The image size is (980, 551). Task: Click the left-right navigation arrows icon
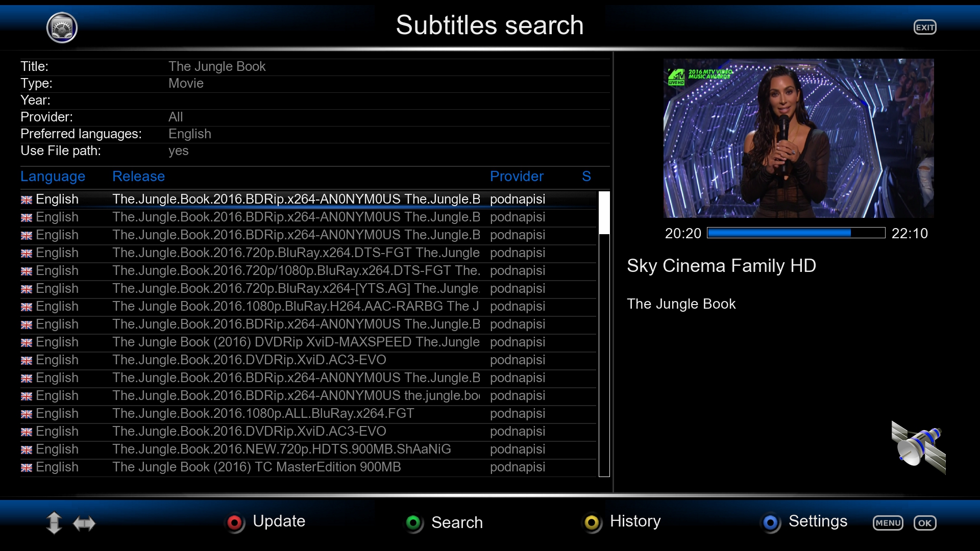click(84, 523)
